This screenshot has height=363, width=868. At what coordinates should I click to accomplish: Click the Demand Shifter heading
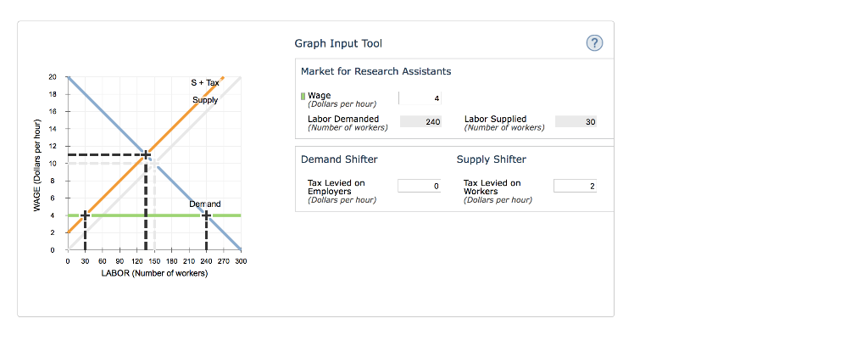(339, 159)
